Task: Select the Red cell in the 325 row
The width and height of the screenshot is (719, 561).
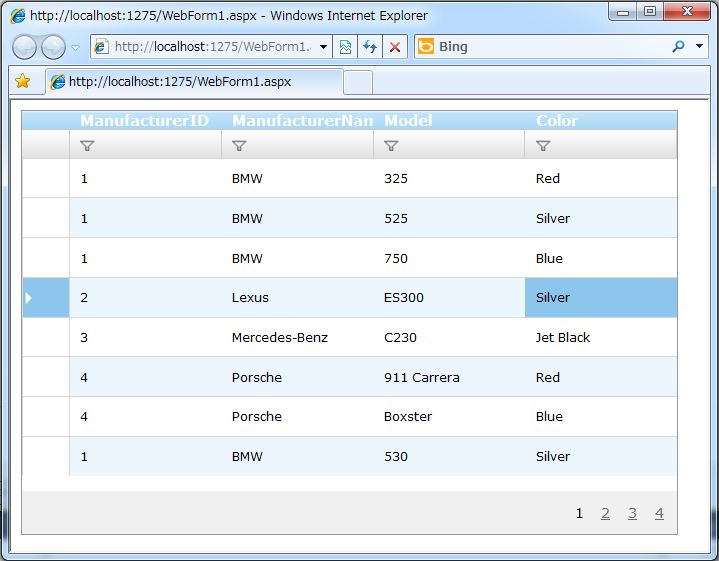Action: point(601,178)
